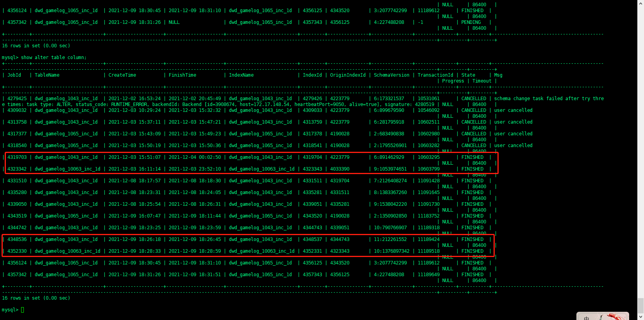The image size is (644, 320).
Task: Click the FinishTime column header
Action: tap(182, 75)
